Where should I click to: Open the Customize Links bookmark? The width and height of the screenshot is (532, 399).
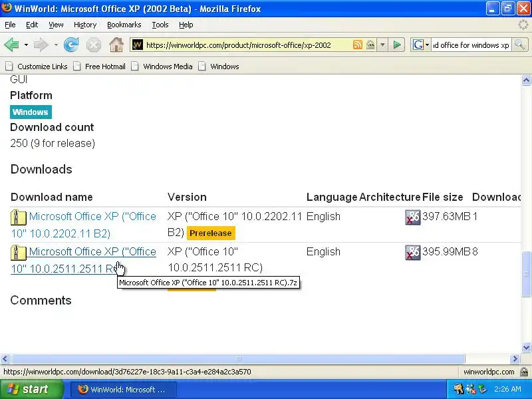37,66
